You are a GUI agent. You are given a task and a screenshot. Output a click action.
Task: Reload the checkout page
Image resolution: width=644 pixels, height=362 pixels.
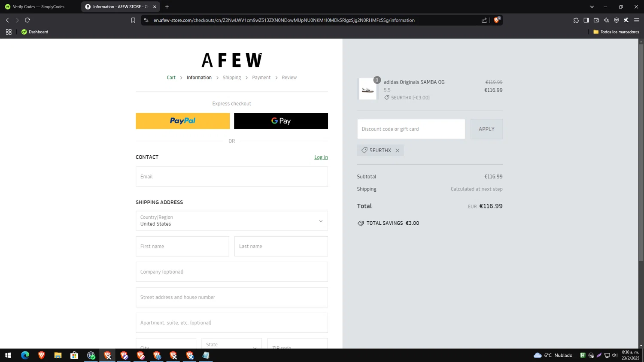[27, 20]
